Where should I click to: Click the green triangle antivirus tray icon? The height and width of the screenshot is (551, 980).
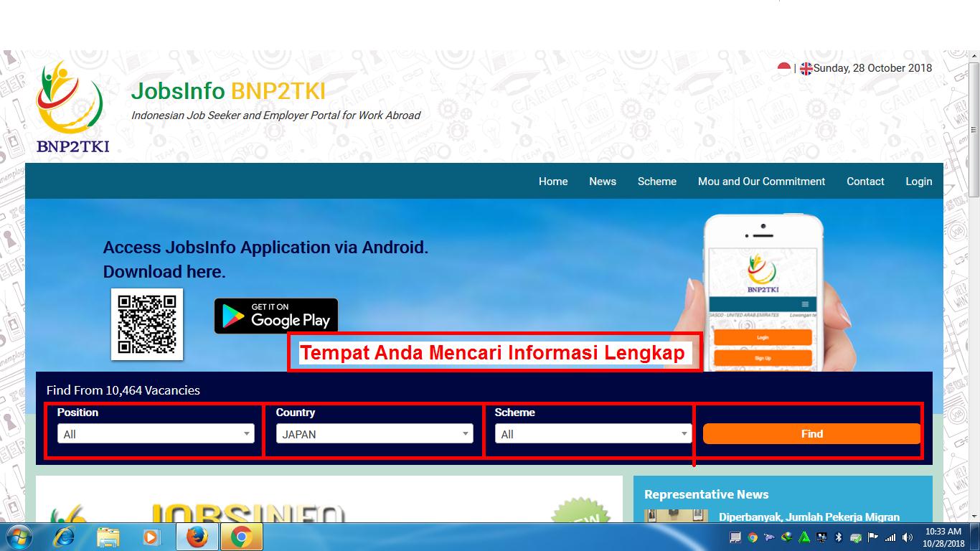coord(804,537)
